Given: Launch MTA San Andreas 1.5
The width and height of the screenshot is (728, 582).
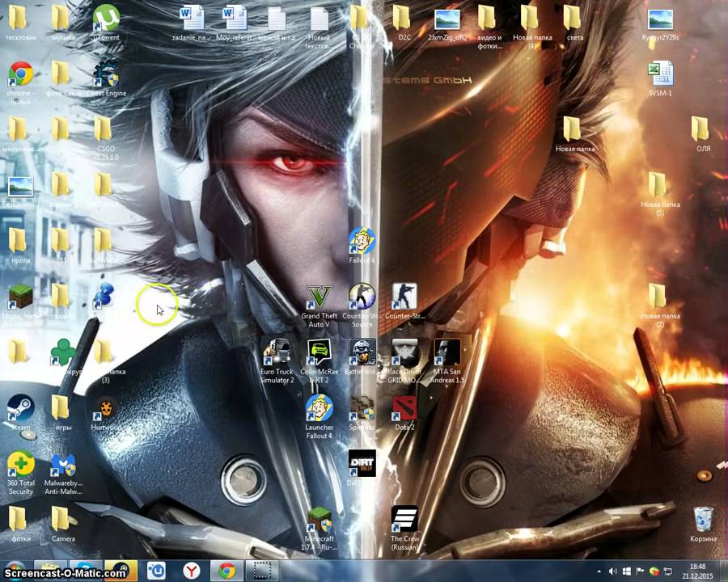Looking at the screenshot, I should [447, 361].
